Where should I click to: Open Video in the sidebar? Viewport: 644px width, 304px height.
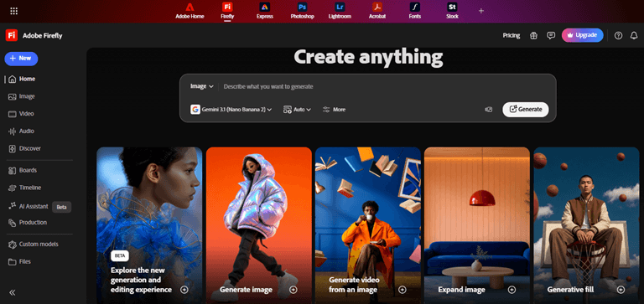pyautogui.click(x=21, y=114)
